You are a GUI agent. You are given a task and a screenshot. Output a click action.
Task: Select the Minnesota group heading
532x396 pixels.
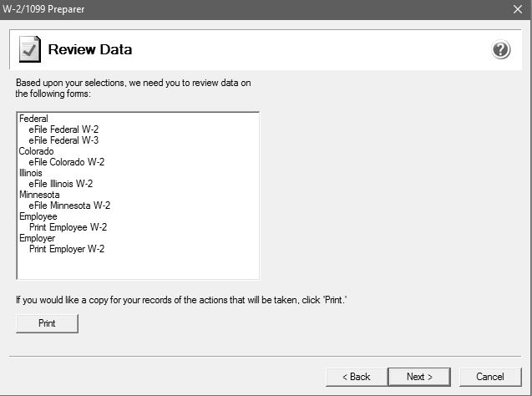click(39, 195)
